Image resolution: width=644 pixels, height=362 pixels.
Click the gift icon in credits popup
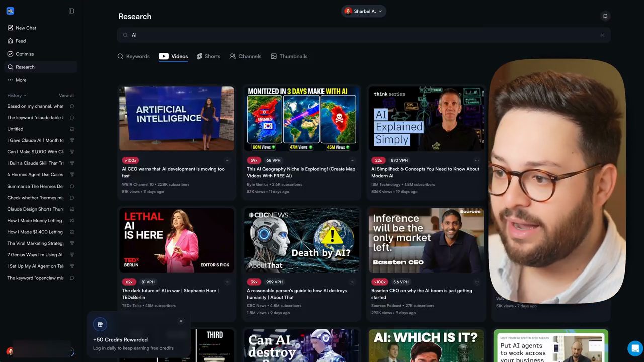click(100, 324)
